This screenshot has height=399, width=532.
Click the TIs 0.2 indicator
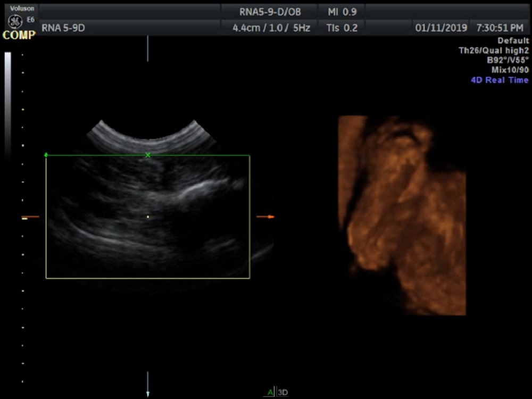click(342, 28)
